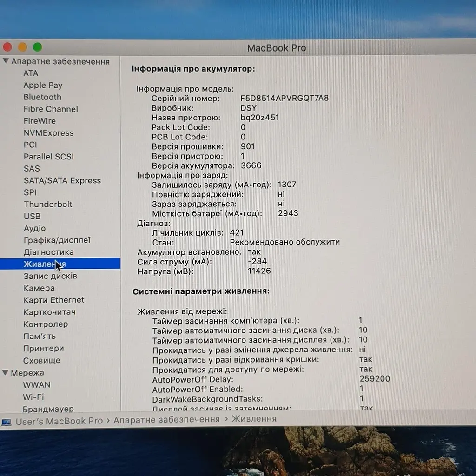Open the Аудіо entry
The width and height of the screenshot is (476, 476).
point(35,228)
